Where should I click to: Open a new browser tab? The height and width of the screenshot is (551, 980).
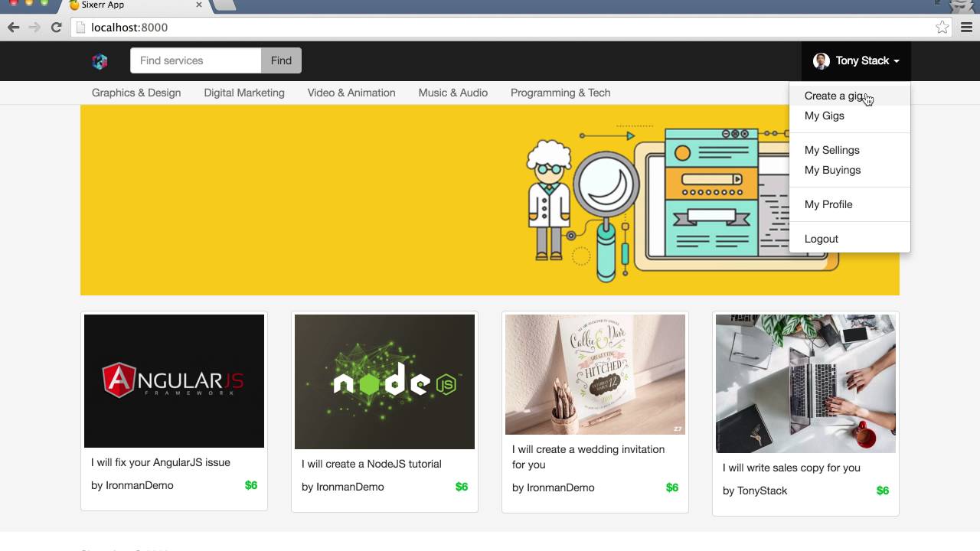(224, 5)
